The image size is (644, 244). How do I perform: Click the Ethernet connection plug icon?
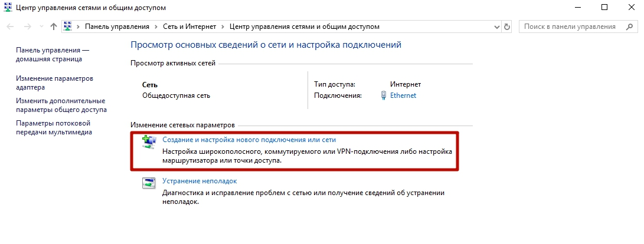click(384, 95)
